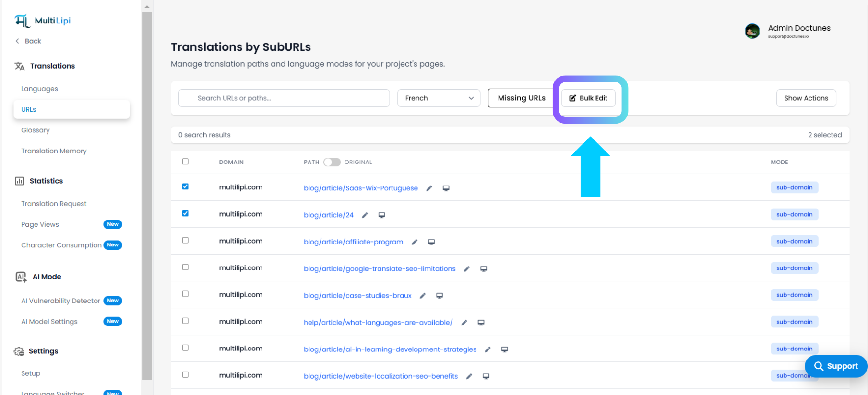This screenshot has height=395, width=868.
Task: Navigate to Translation Memory in sidebar
Action: point(54,151)
